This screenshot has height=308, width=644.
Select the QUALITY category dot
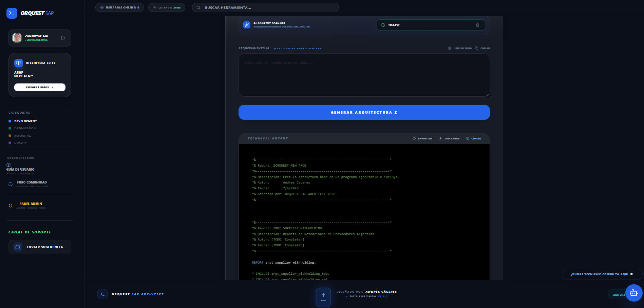coord(10,143)
